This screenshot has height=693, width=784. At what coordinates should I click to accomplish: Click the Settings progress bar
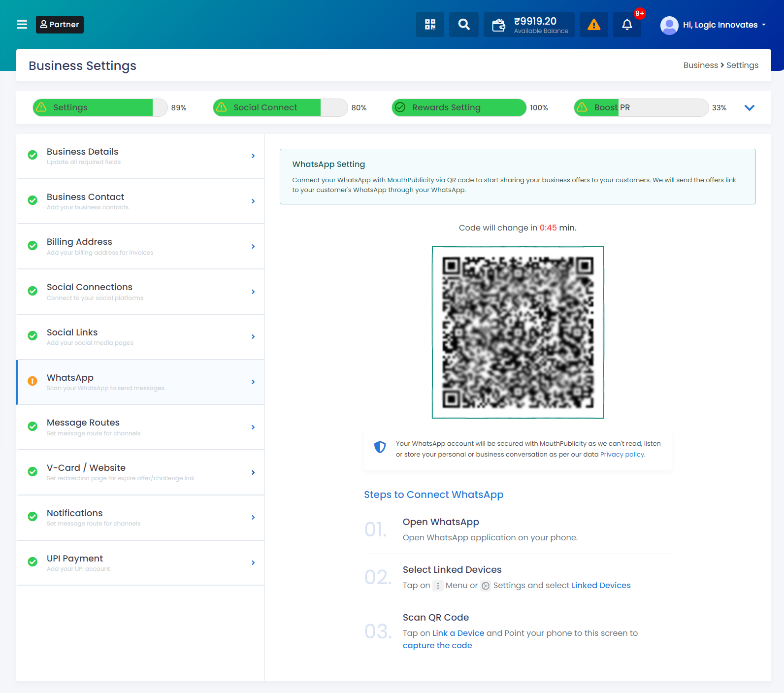100,107
